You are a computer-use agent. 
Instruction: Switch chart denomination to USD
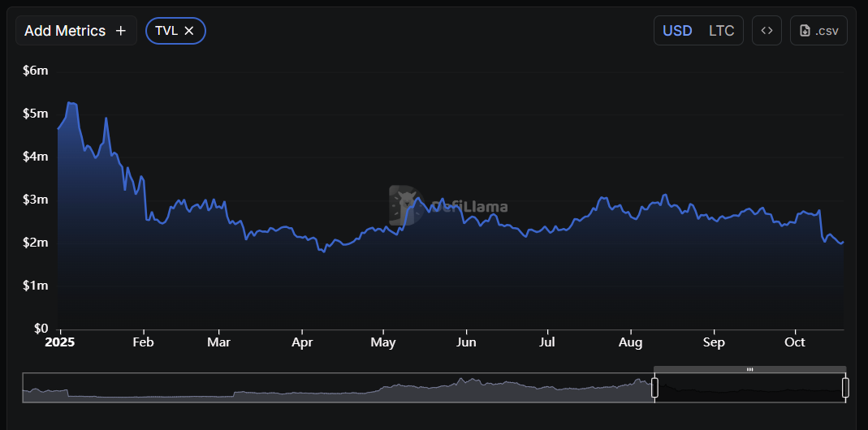click(677, 31)
